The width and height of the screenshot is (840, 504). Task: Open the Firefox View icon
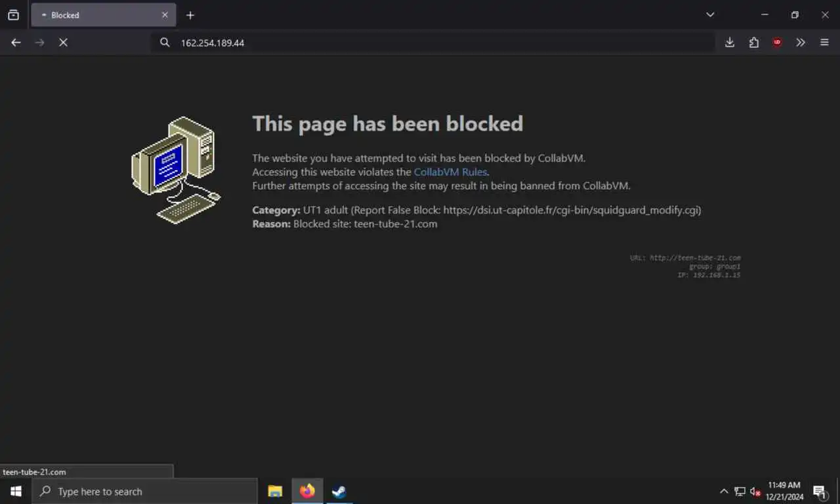pos(13,15)
